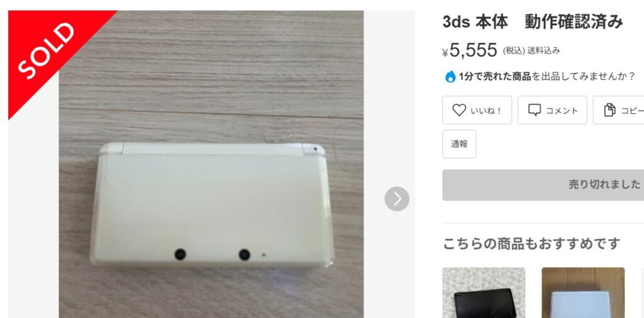Viewport: 644px width, 318px height.
Task: Click the いいね! like button label
Action: (x=486, y=111)
